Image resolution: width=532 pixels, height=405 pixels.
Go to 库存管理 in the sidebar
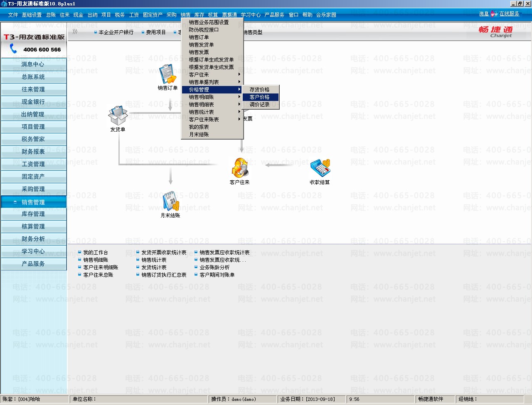[x=33, y=214]
